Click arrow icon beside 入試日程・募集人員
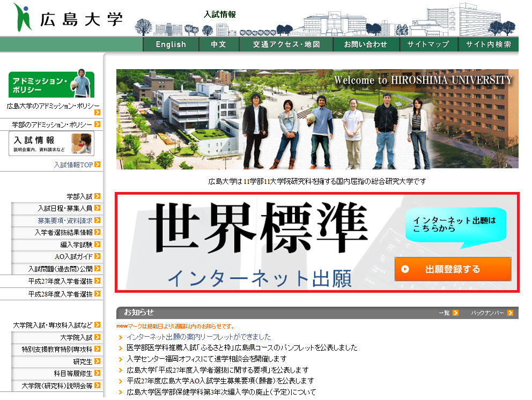 tap(98, 208)
